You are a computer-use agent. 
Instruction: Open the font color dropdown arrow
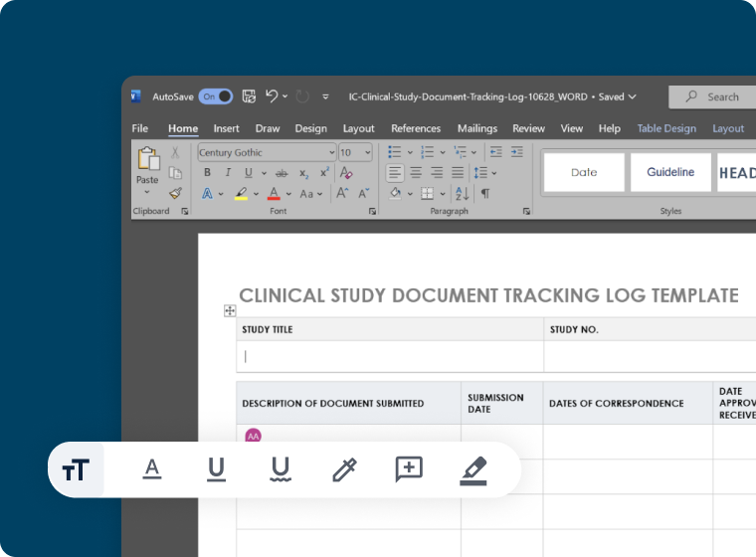[x=288, y=194]
